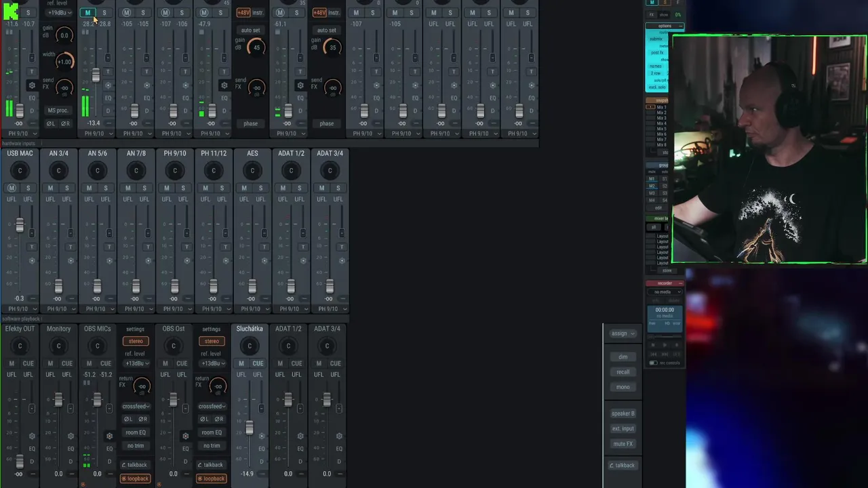Click the Sluchátka pan knob

[x=250, y=346]
